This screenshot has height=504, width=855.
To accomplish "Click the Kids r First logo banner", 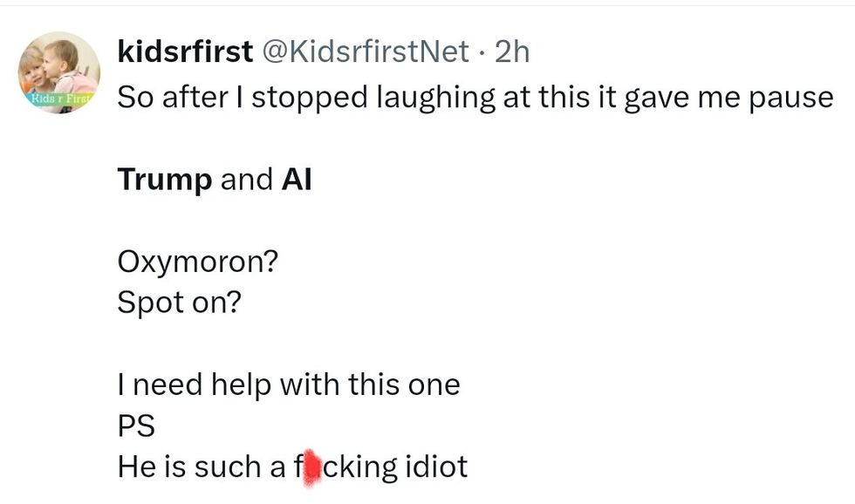I will [58, 98].
